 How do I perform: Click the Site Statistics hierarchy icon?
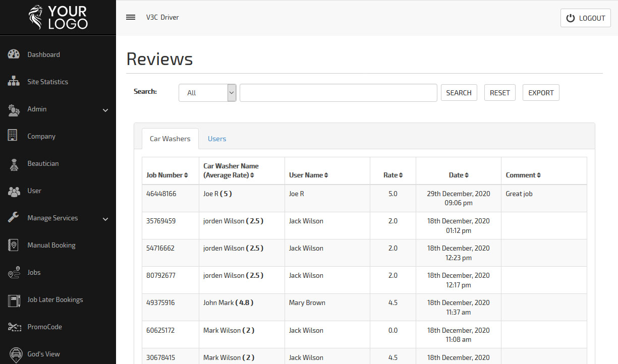14,82
